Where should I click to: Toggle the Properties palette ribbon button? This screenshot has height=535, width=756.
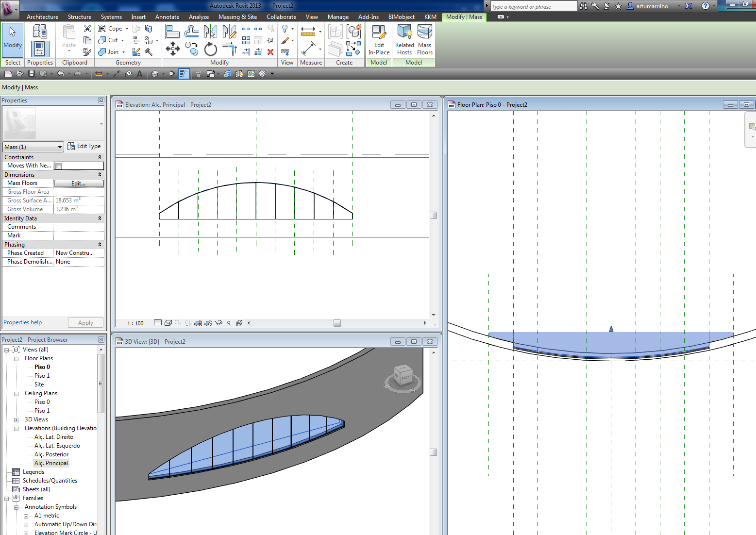coord(40,49)
